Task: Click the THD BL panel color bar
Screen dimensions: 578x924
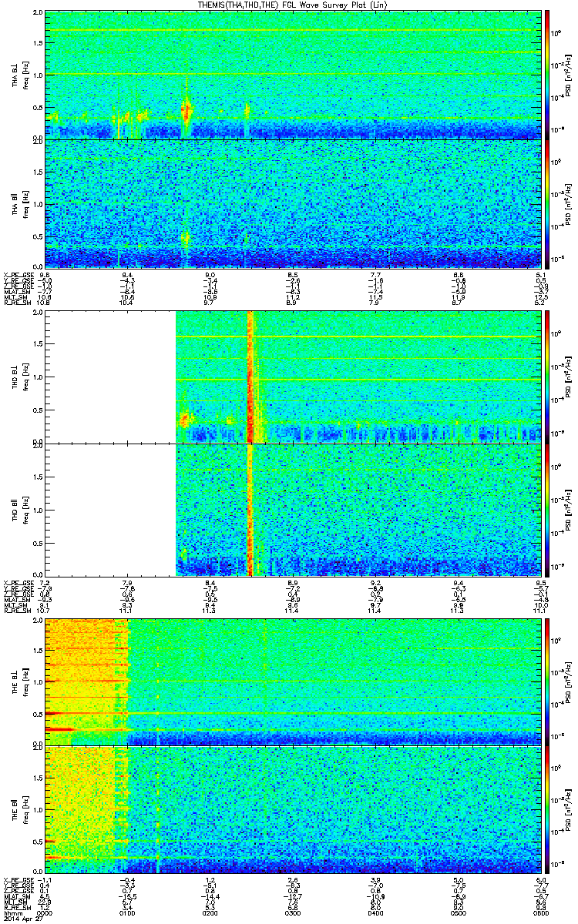Action: pos(548,376)
